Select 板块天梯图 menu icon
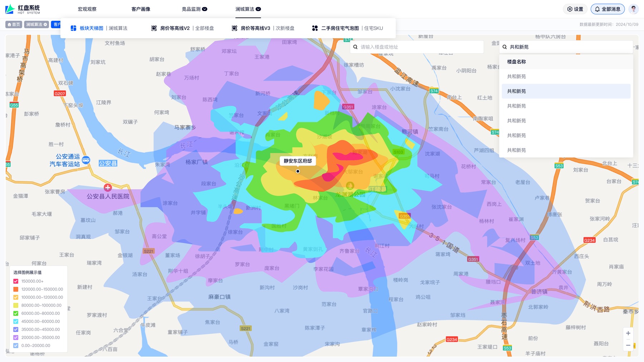Viewport: 644px width, 362px height. click(73, 28)
